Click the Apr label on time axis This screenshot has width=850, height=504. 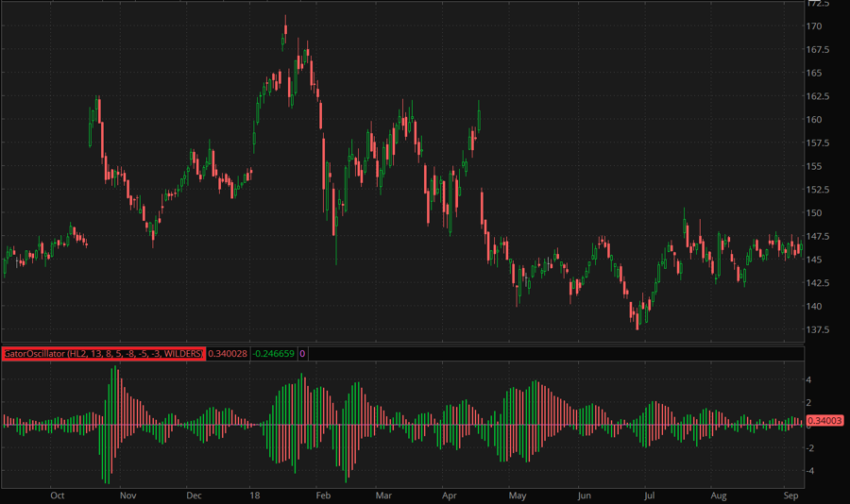[449, 495]
